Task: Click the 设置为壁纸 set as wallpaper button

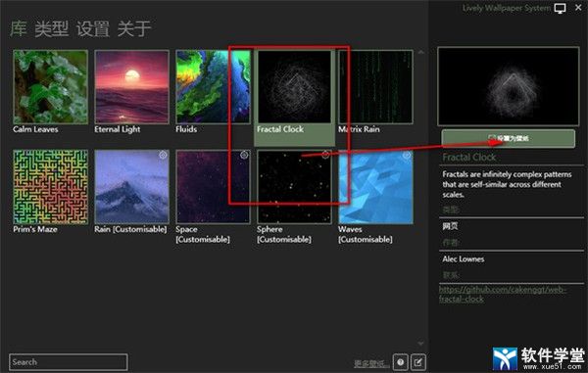Action: click(508, 139)
